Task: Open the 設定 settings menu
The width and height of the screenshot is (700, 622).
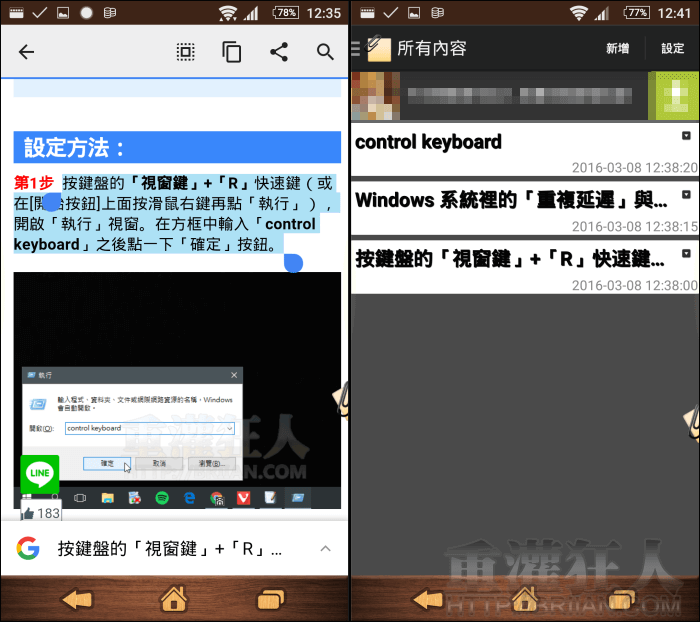Action: click(672, 48)
